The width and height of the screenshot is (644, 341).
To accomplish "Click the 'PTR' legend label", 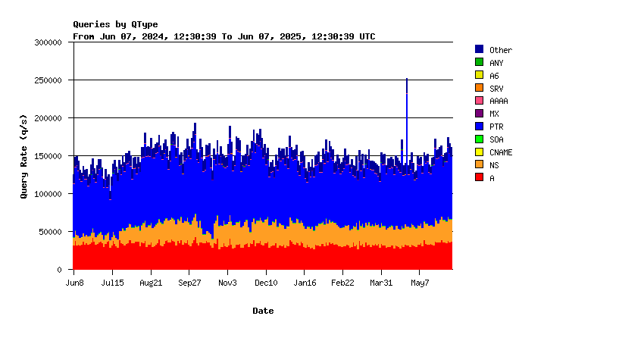I will point(496,127).
